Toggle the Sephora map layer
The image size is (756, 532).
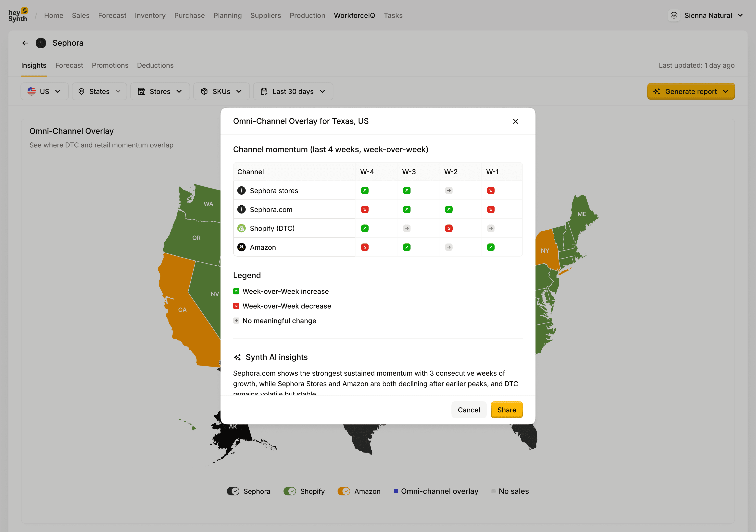click(233, 491)
